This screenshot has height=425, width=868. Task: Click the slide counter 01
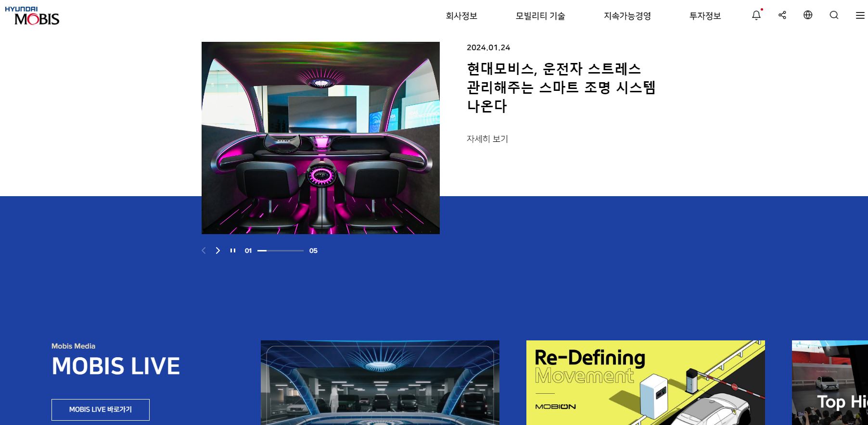click(248, 250)
